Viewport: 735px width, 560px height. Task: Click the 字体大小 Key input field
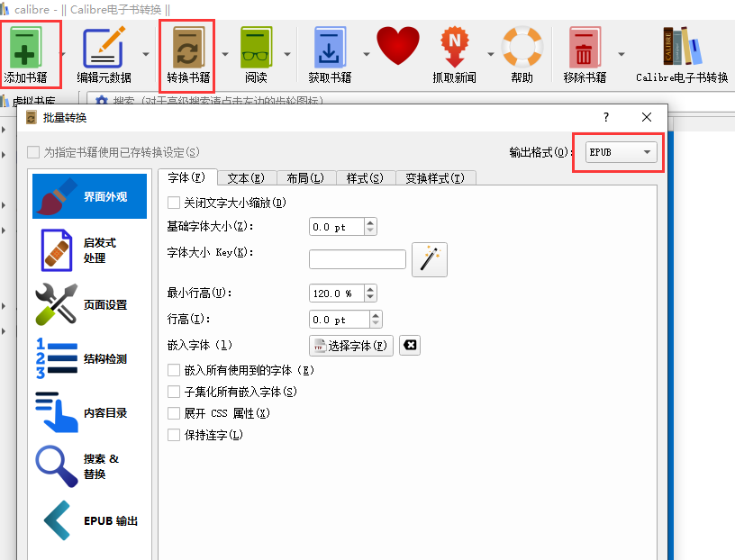click(x=358, y=259)
